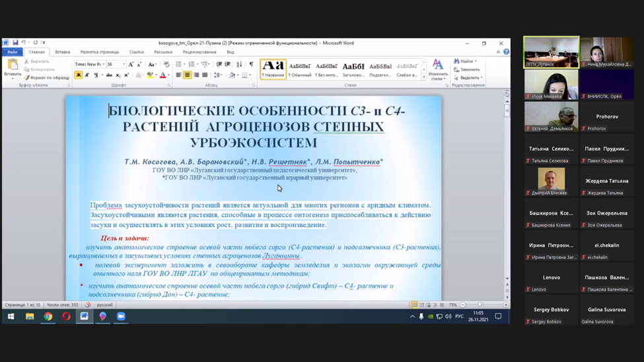Click the Save icon in quick access toolbar
This screenshot has height=362, width=644.
(x=15, y=43)
